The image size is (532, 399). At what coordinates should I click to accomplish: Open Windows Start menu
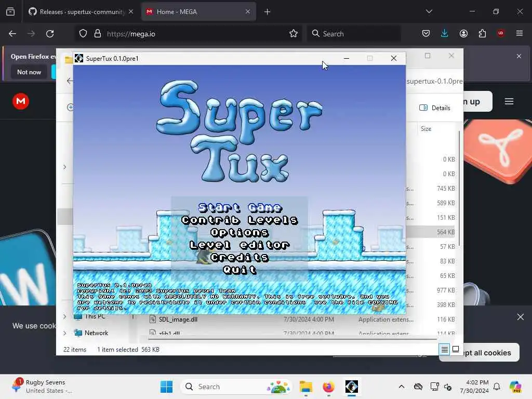(x=166, y=387)
